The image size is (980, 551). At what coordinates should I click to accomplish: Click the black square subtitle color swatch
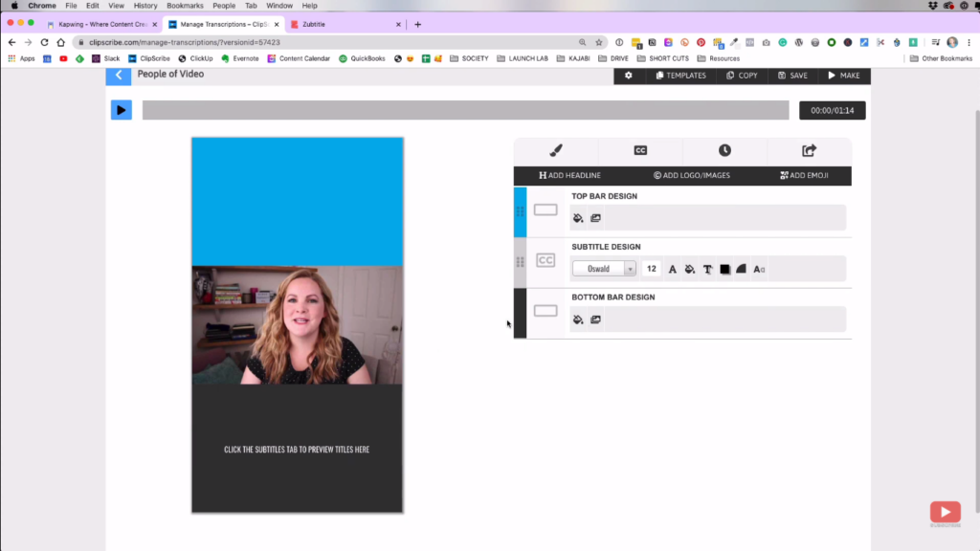click(725, 269)
